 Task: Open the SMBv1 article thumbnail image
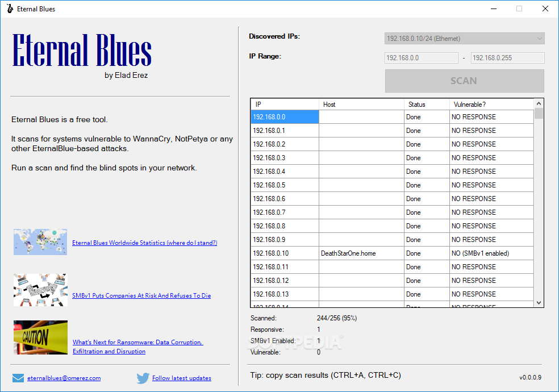point(40,290)
